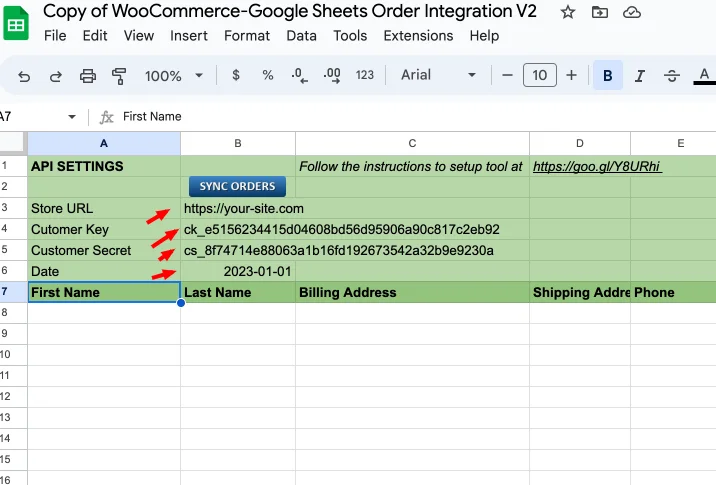Open the goo.gl/Y8URhi instructions link
This screenshot has height=485, width=716.
tap(597, 166)
